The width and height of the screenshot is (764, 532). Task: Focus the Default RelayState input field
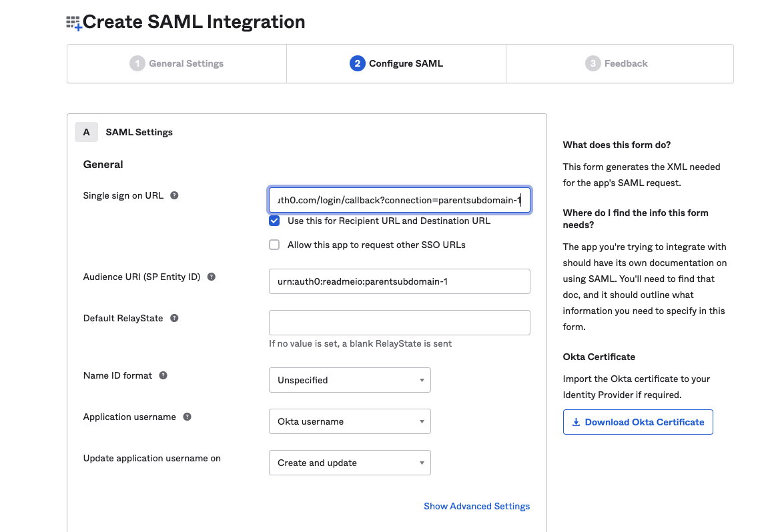tap(400, 323)
